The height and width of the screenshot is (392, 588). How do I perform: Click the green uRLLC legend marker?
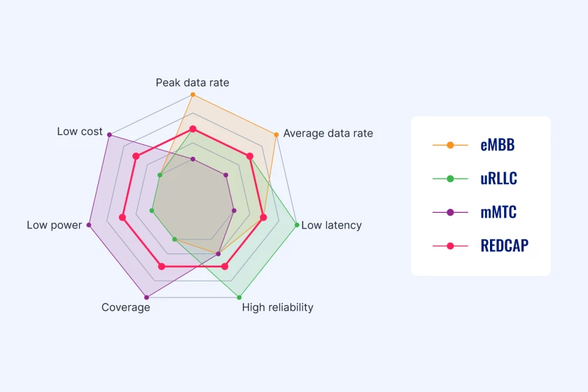(x=450, y=178)
